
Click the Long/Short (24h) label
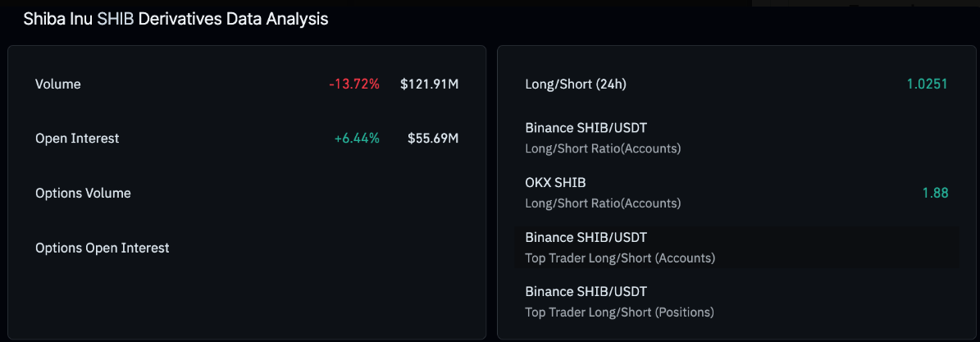coord(576,84)
